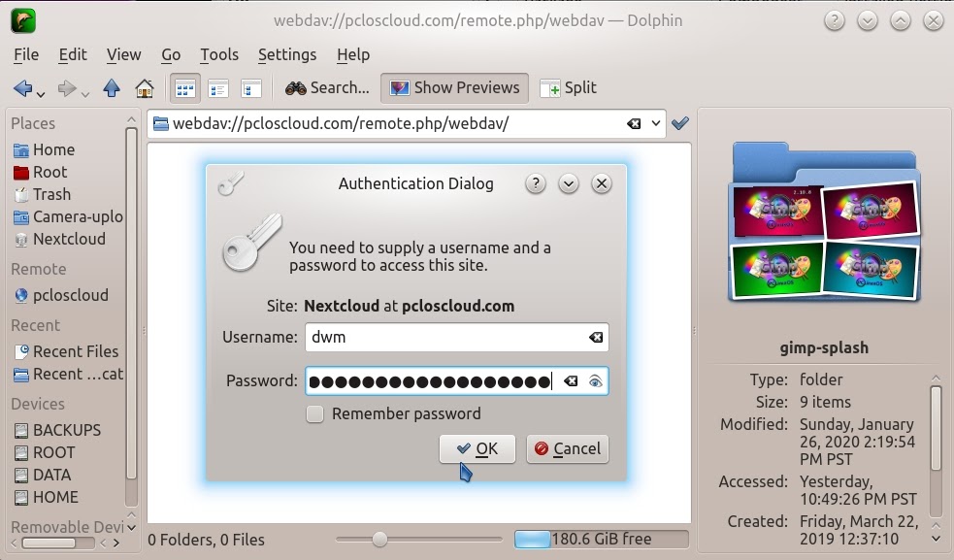Click the 180.6 GiB free space bar

(x=602, y=540)
